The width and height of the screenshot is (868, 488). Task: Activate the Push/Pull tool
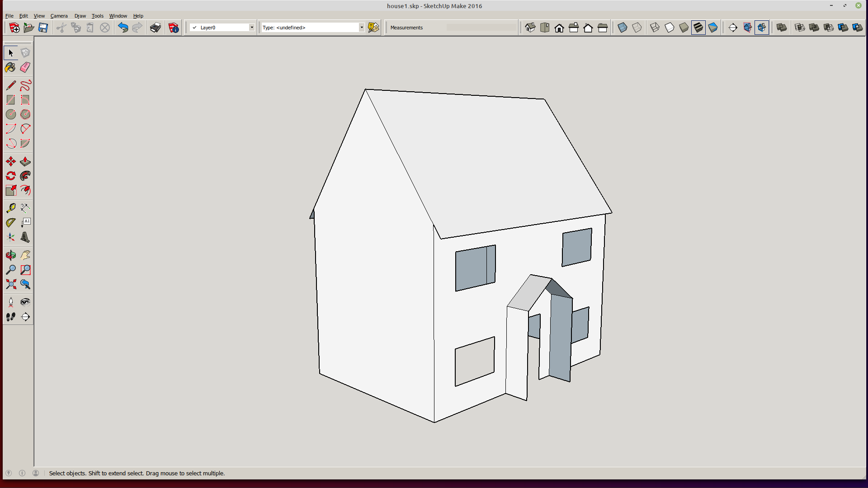pyautogui.click(x=25, y=161)
